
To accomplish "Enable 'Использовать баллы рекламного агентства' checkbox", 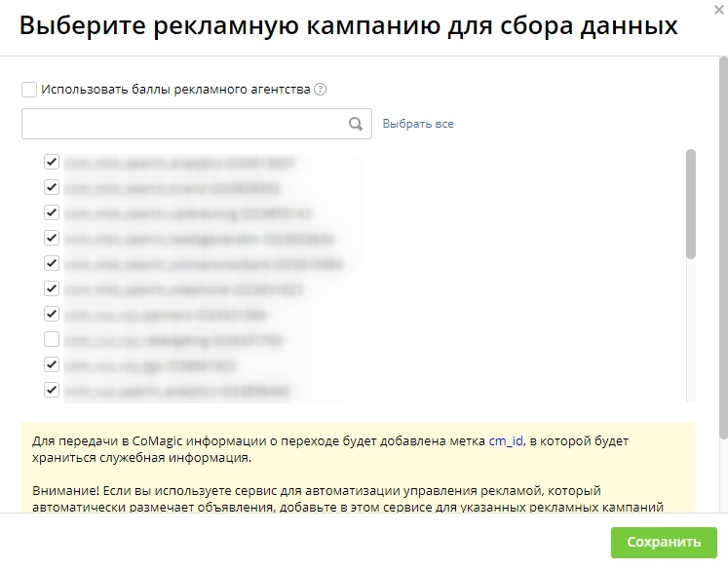I will (29, 90).
